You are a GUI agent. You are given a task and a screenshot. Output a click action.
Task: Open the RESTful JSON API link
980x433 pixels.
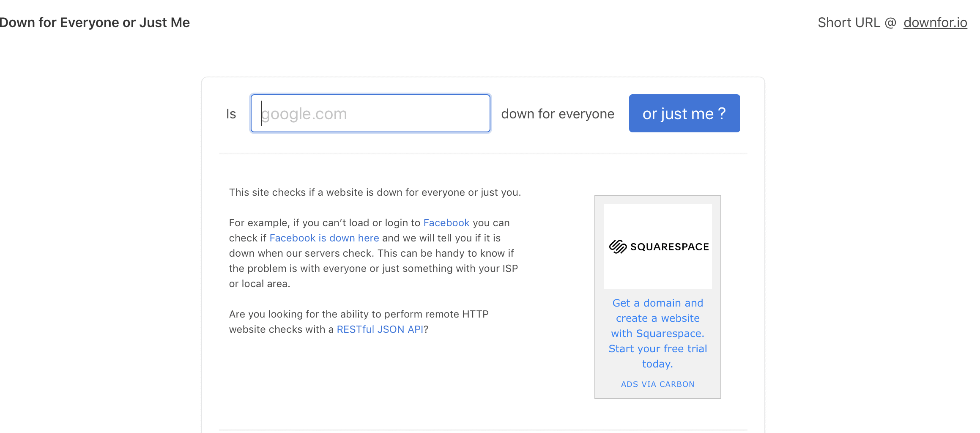380,329
